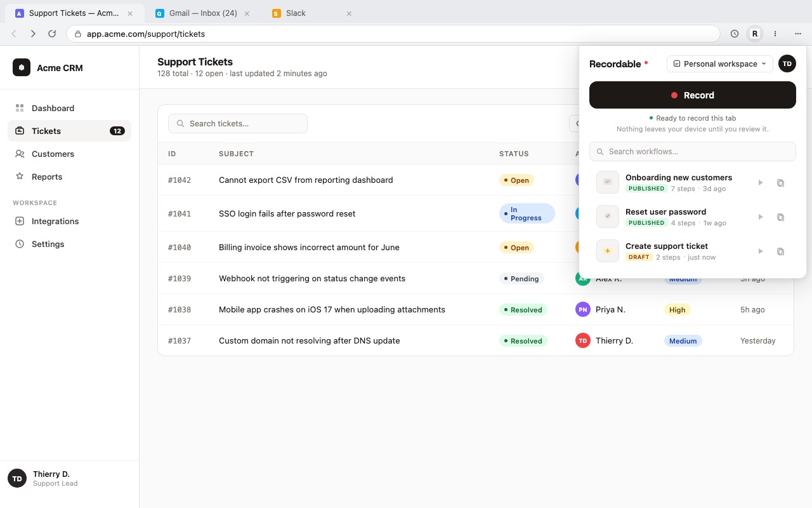Open ticket SSO login fails after password reset
This screenshot has height=508, width=812.
pos(287,214)
